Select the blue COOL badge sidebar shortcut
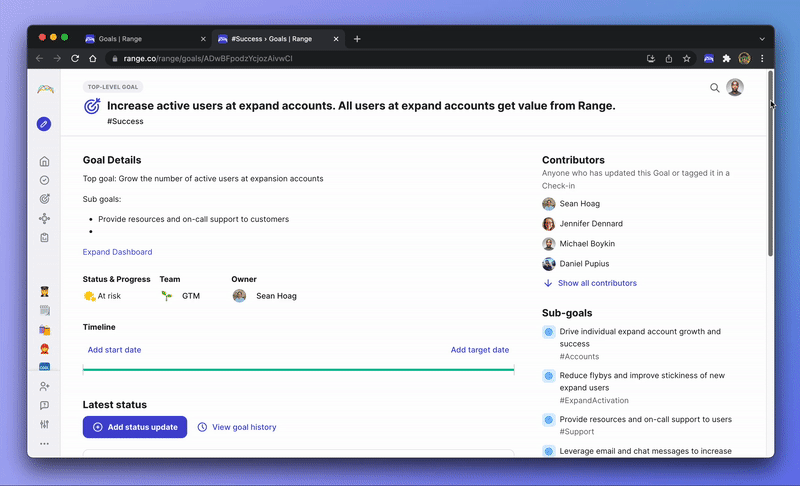This screenshot has height=486, width=800. (x=44, y=367)
